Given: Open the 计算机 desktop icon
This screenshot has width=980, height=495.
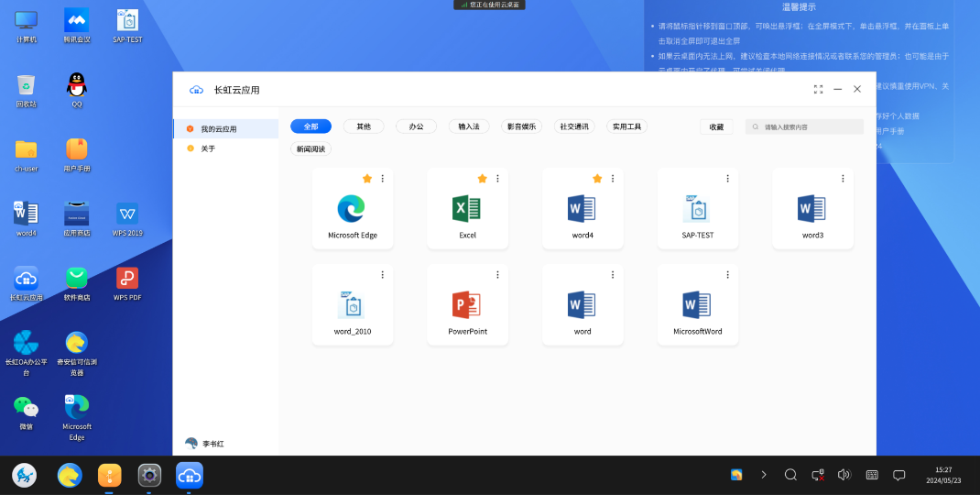Looking at the screenshot, I should (x=27, y=27).
